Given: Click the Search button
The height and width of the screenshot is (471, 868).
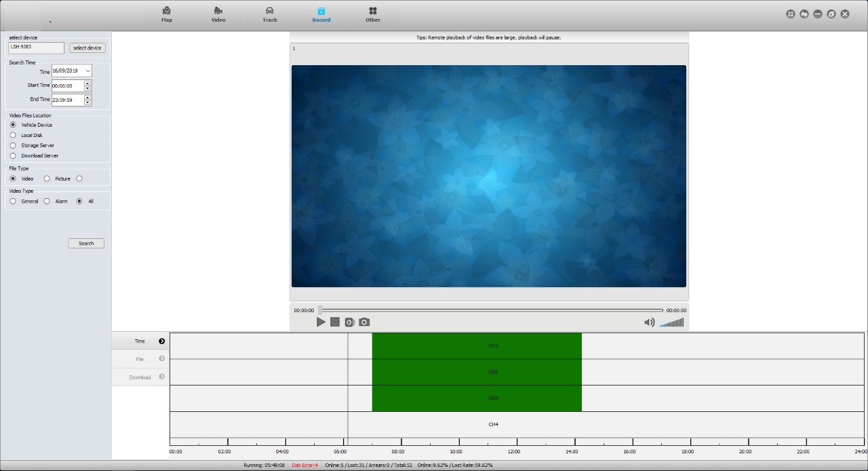Looking at the screenshot, I should tap(86, 243).
